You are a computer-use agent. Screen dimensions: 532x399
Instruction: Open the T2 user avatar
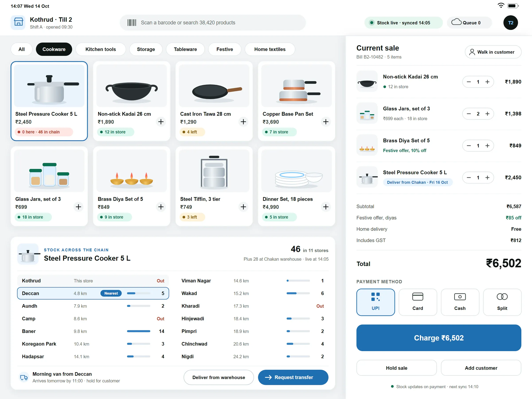coord(510,23)
